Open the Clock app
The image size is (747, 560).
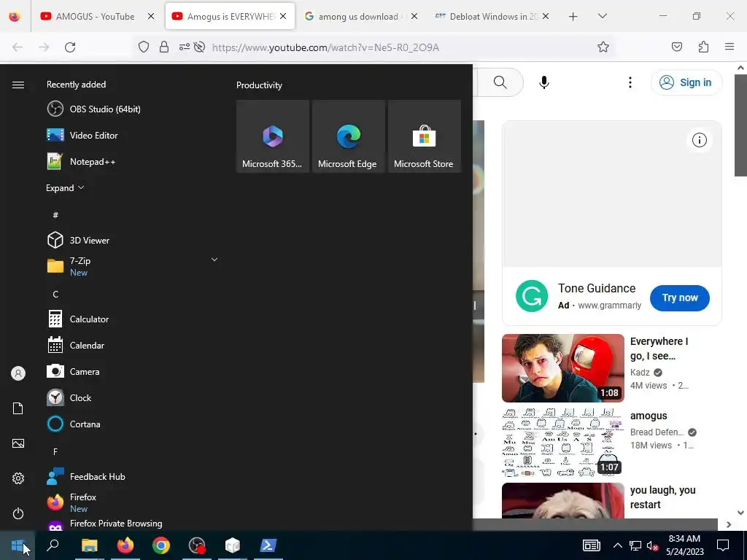69,397
